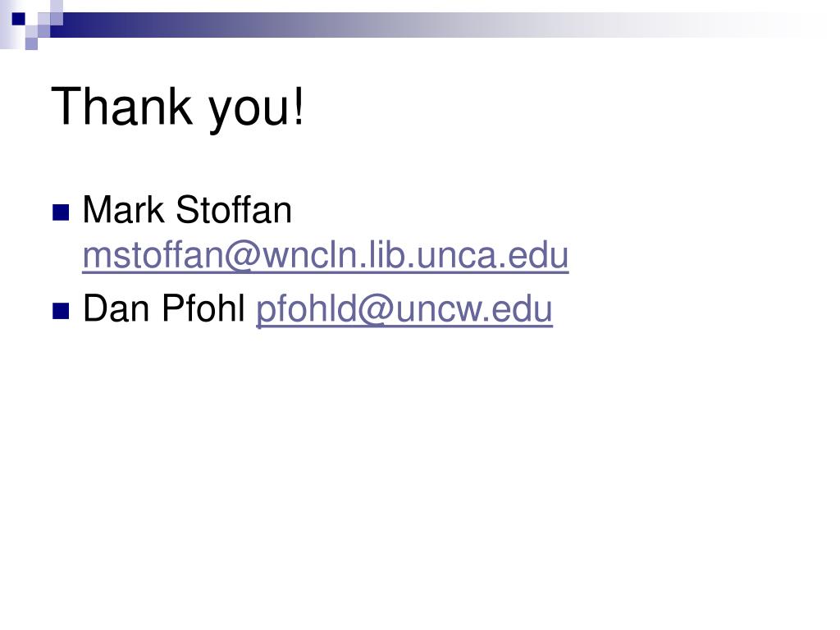Click the @ symbol in pfohld email link
This screenshot has width=840, height=630.
tap(377, 310)
